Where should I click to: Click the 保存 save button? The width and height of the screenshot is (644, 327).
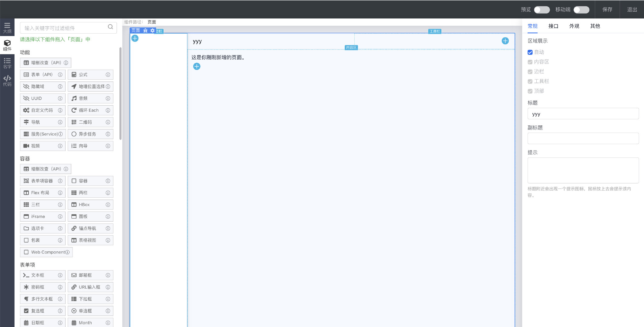click(x=607, y=9)
